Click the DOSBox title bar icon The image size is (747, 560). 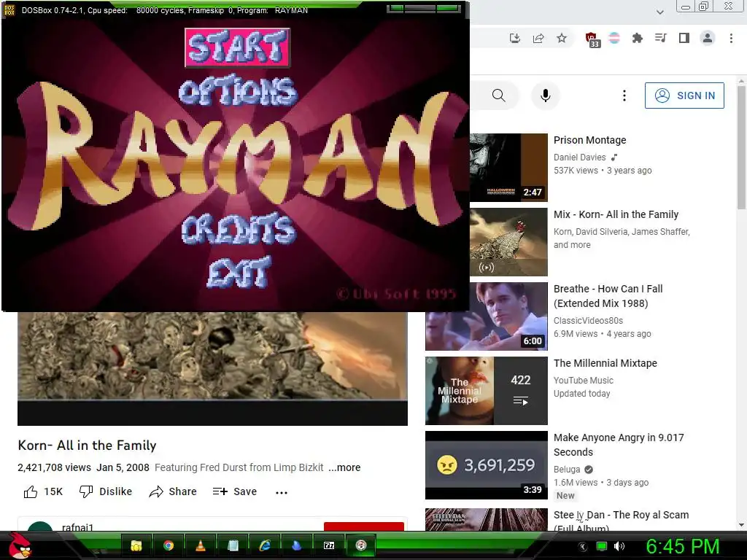pos(9,10)
